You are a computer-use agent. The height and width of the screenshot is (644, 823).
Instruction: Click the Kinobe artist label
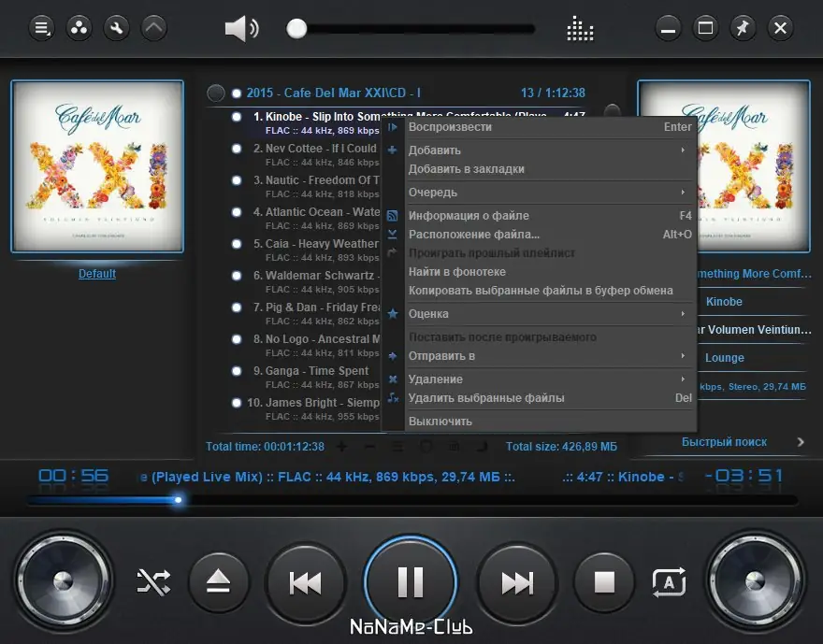coord(724,302)
